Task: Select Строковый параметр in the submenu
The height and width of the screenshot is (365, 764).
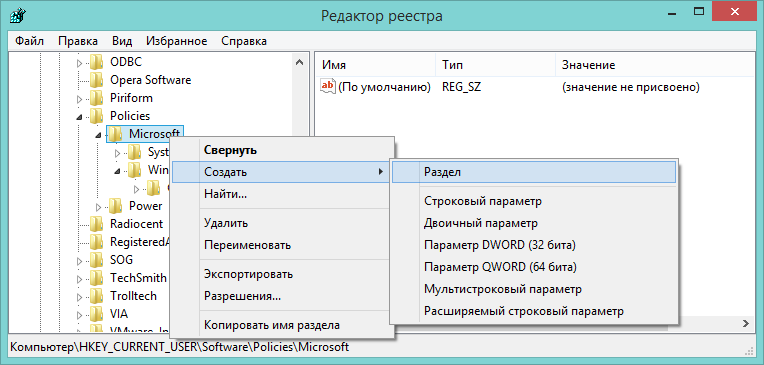Action: (534, 201)
